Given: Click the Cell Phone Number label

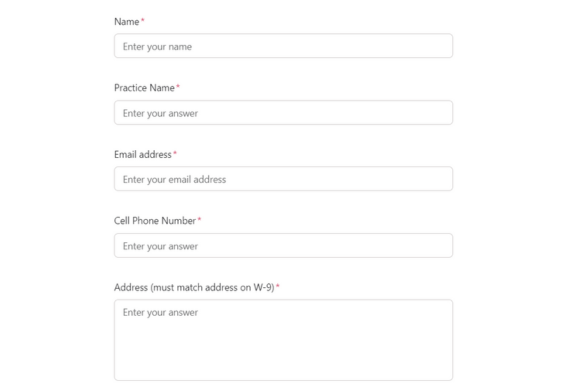Looking at the screenshot, I should point(155,221).
